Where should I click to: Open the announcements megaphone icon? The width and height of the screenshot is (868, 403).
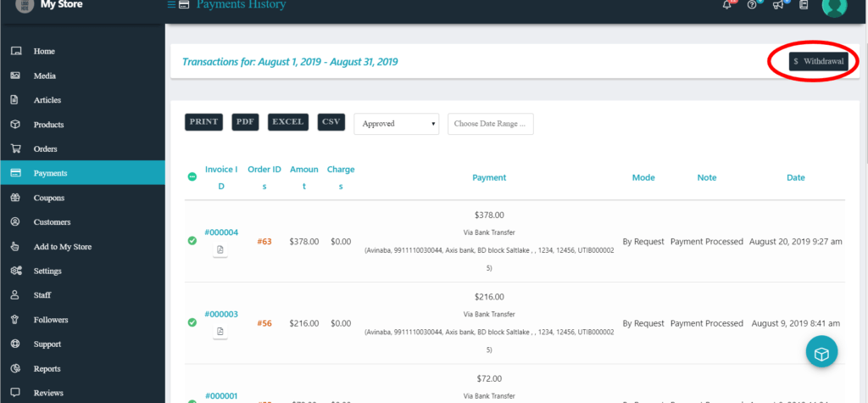click(x=778, y=4)
